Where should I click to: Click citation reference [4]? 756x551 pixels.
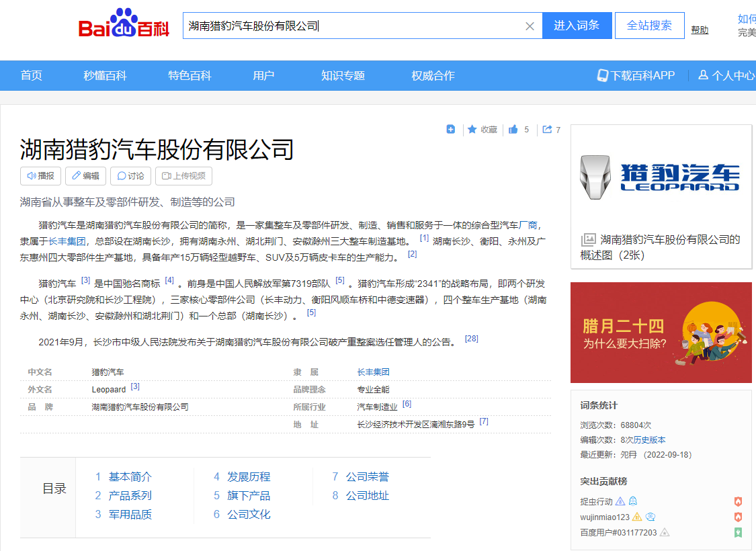click(x=169, y=280)
